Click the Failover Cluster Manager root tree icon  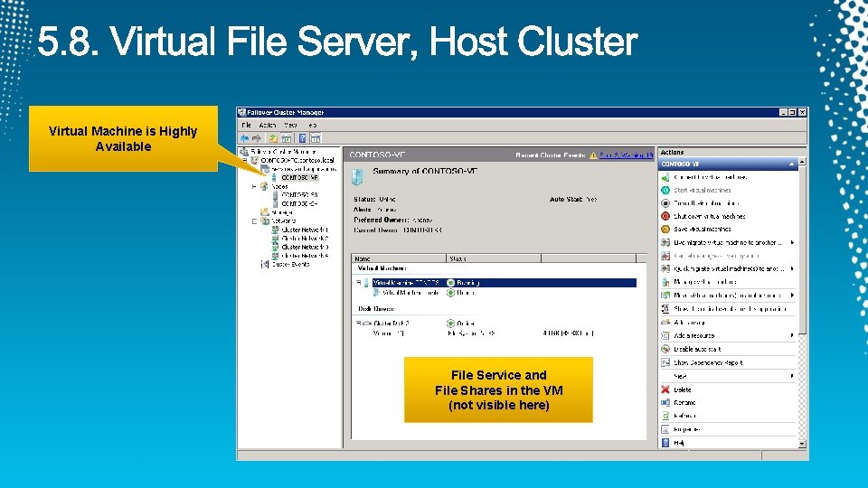click(244, 151)
